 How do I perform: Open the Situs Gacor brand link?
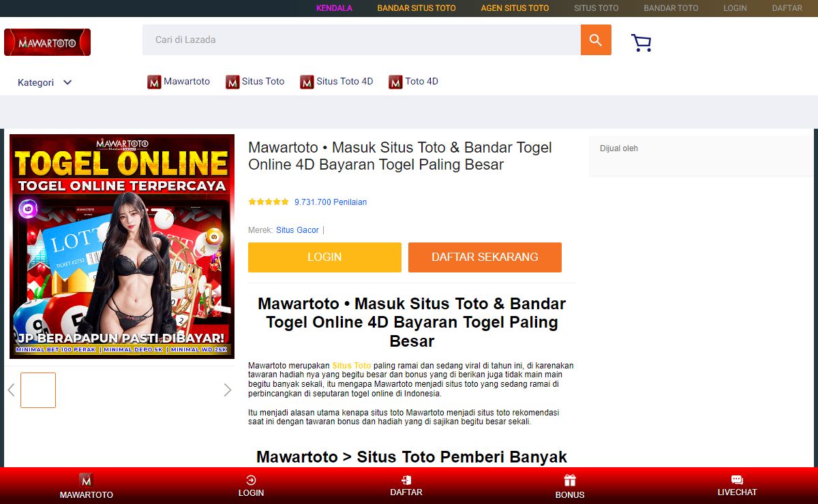click(297, 230)
